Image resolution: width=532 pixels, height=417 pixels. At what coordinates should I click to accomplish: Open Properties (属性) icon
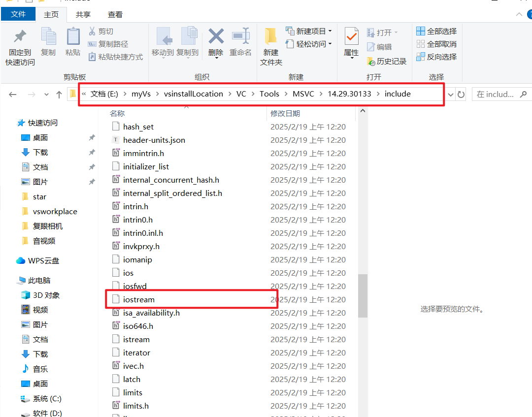click(x=351, y=43)
